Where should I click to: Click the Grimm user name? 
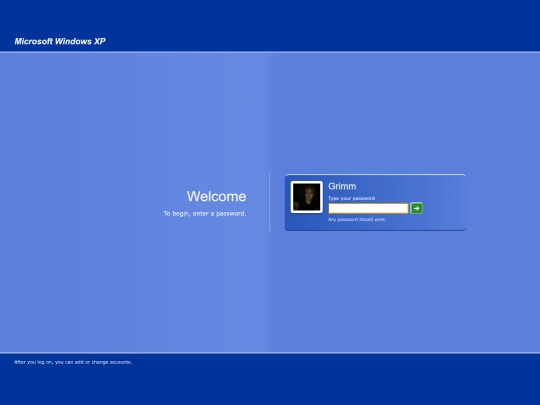[342, 186]
